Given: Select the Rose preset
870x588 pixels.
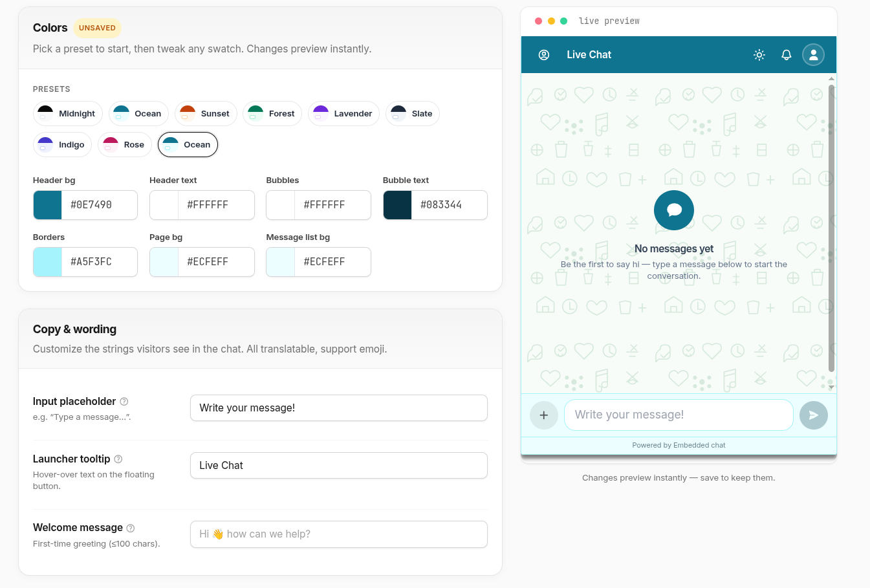Looking at the screenshot, I should 125,145.
